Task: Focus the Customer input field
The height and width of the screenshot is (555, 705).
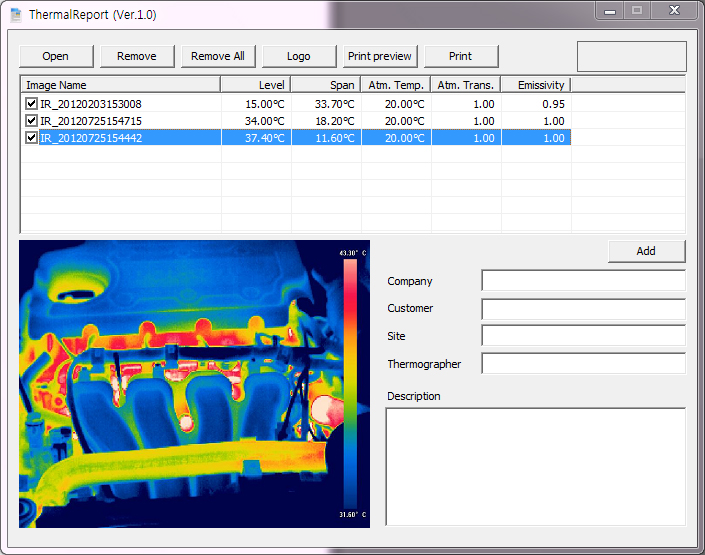Action: (x=583, y=309)
